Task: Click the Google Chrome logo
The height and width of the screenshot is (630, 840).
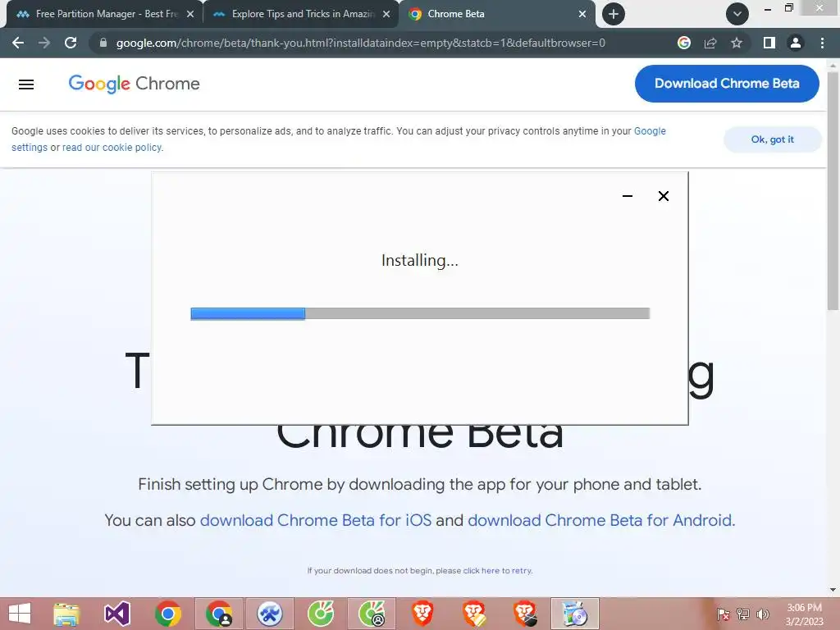Action: coord(134,84)
